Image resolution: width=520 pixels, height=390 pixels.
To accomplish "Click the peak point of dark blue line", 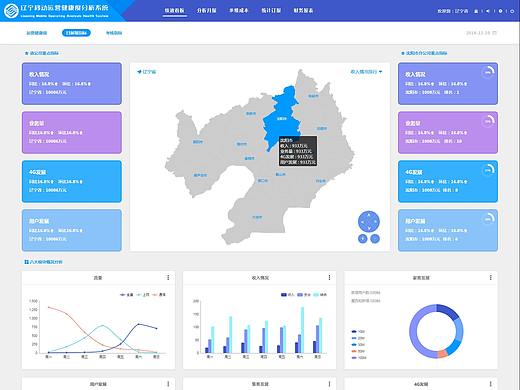I will point(139,324).
